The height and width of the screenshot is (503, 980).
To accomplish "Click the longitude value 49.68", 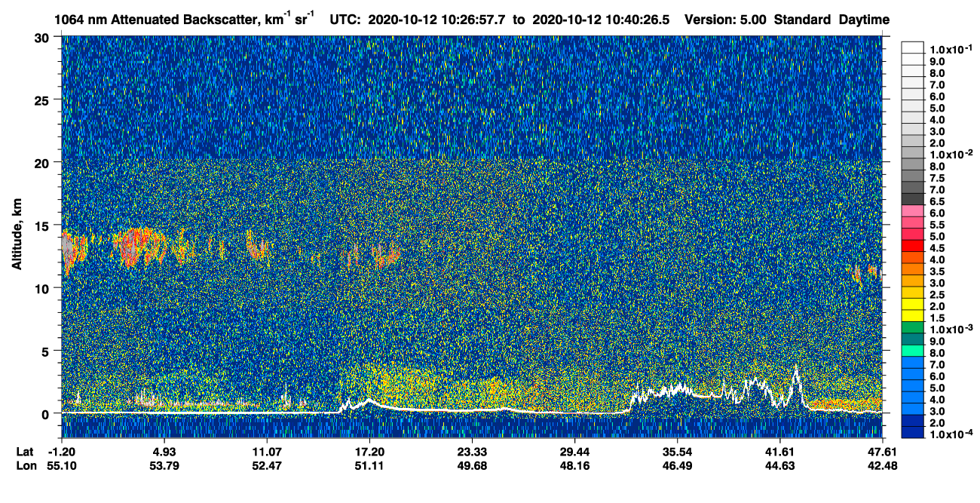I will pos(472,465).
